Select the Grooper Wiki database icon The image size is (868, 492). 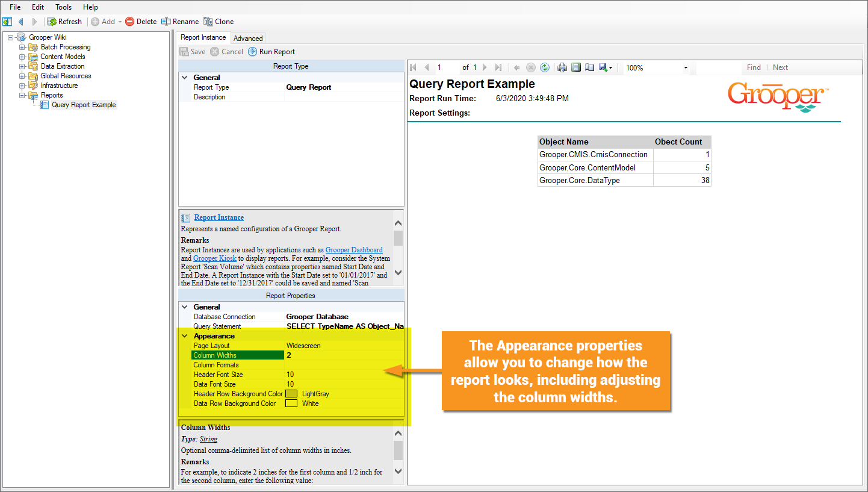pyautogui.click(x=21, y=37)
